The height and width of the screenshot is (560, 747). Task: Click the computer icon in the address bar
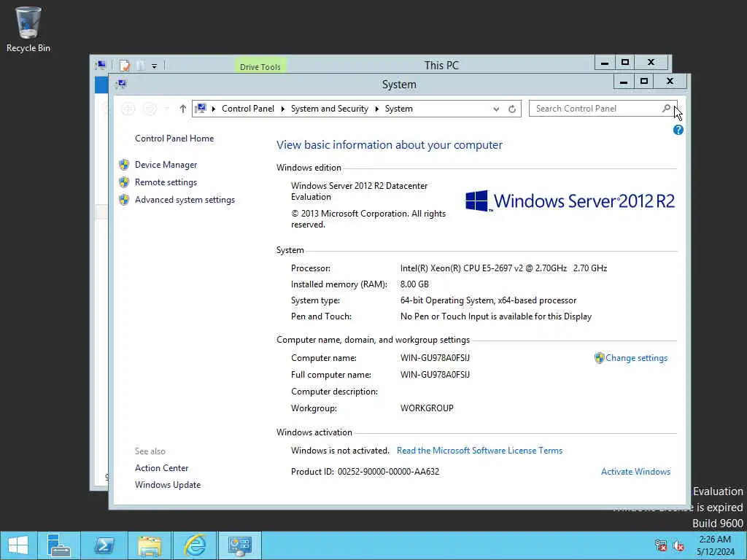[x=201, y=109]
